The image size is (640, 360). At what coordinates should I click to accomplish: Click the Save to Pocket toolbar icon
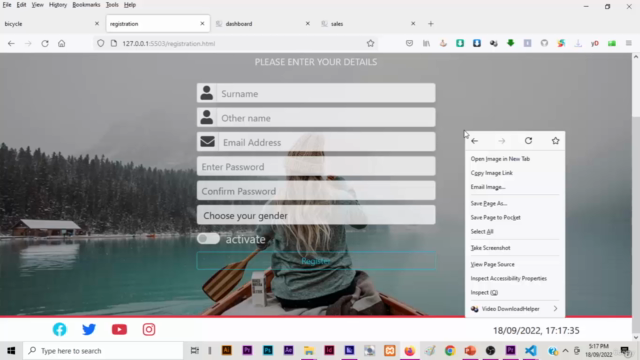[x=409, y=43]
